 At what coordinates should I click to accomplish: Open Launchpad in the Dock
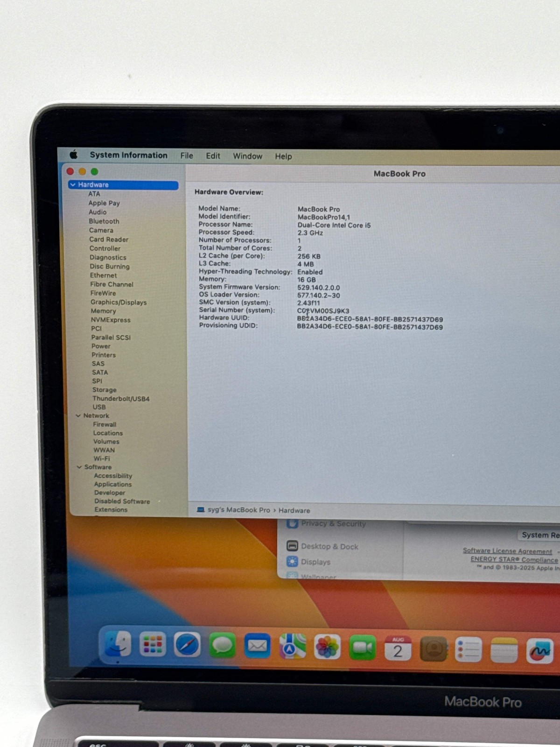(x=153, y=644)
